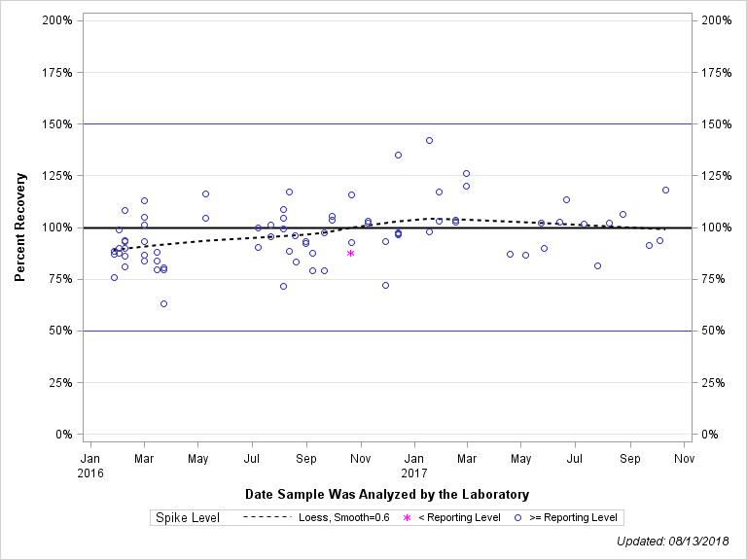The width and height of the screenshot is (747, 560).
Task: Click the 'Jan 2016' x-axis label
Action: 90,466
